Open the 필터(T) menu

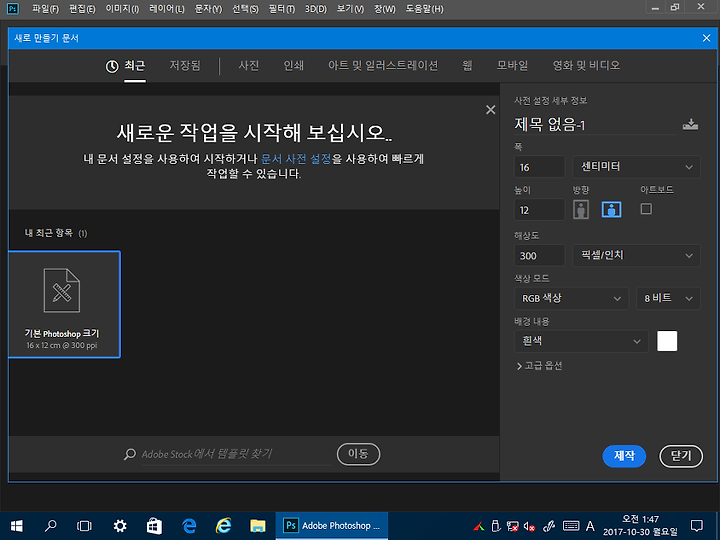(x=281, y=9)
